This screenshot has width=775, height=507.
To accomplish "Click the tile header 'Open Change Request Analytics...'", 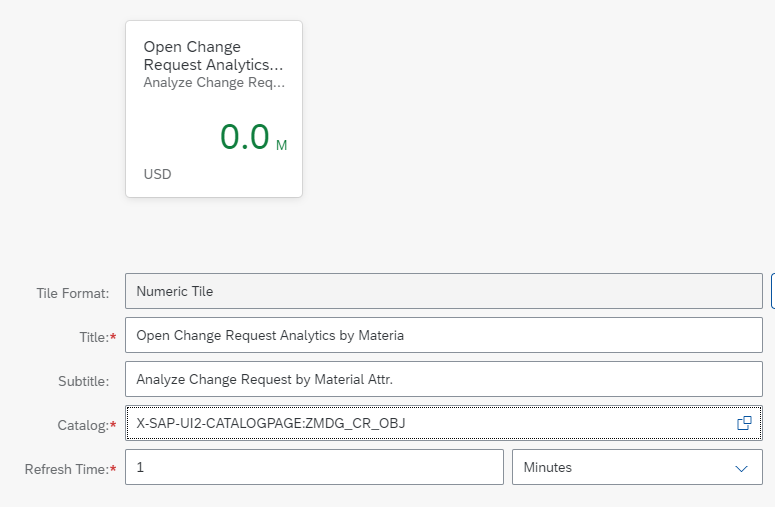I will [x=213, y=55].
